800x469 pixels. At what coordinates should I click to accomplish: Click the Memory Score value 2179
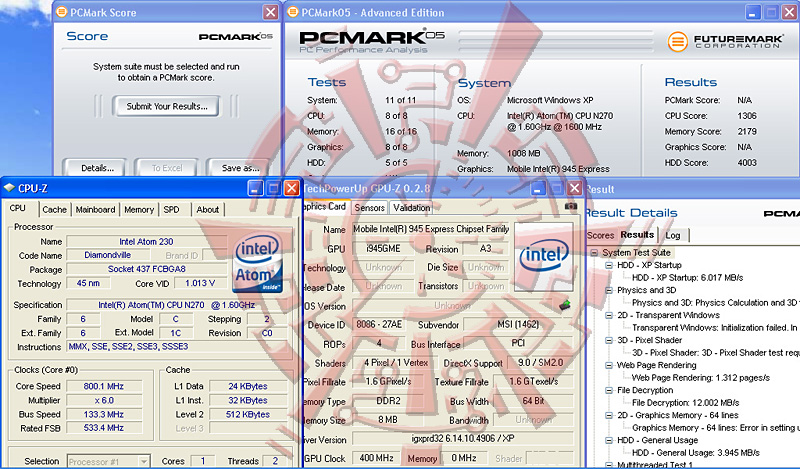pyautogui.click(x=747, y=132)
